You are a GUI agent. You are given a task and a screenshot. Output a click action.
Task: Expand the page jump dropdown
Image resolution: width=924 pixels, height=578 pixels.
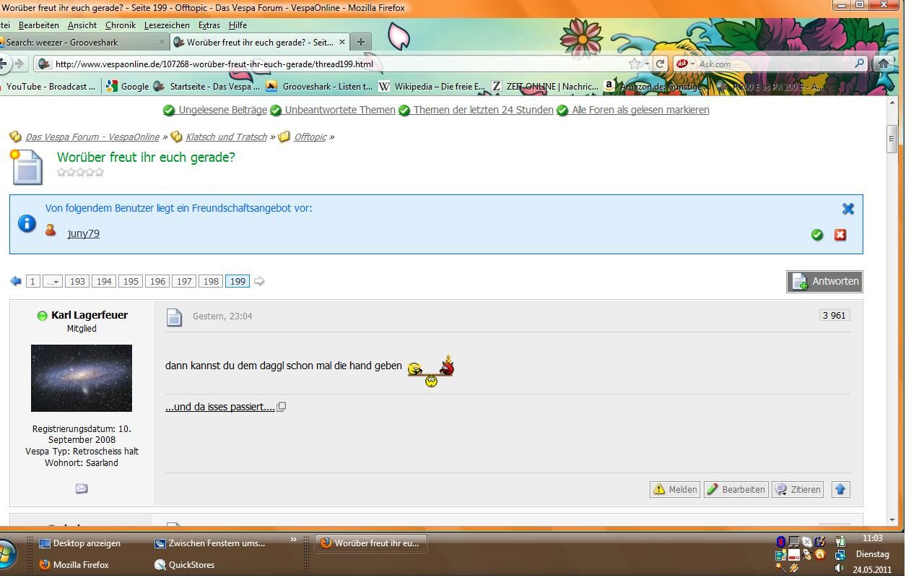[53, 281]
